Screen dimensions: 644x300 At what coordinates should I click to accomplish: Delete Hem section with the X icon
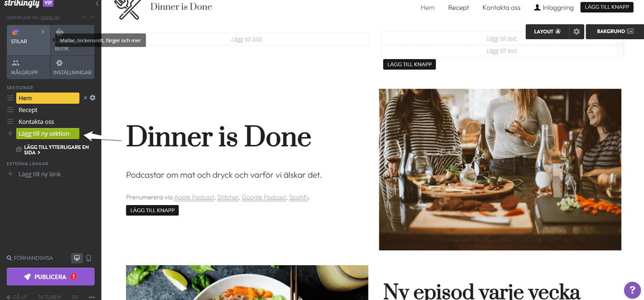pos(85,98)
